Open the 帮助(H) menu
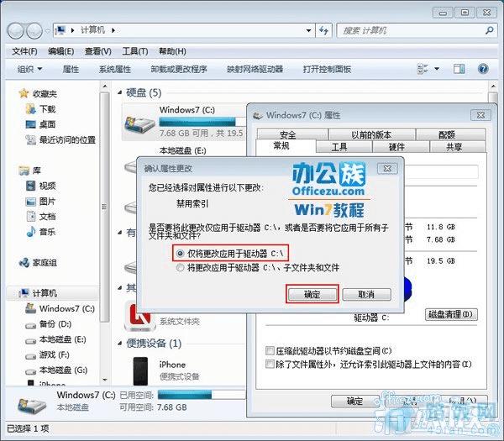This screenshot has height=441, width=504. (x=172, y=51)
